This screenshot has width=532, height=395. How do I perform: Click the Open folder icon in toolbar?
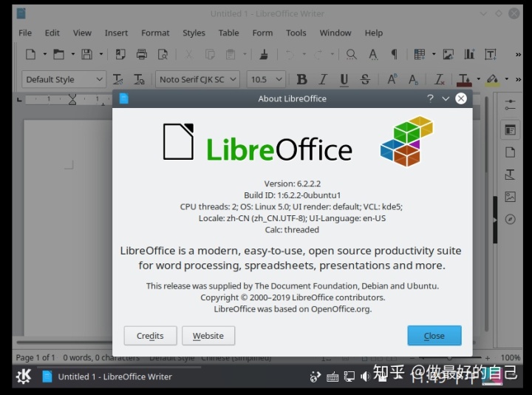point(58,54)
